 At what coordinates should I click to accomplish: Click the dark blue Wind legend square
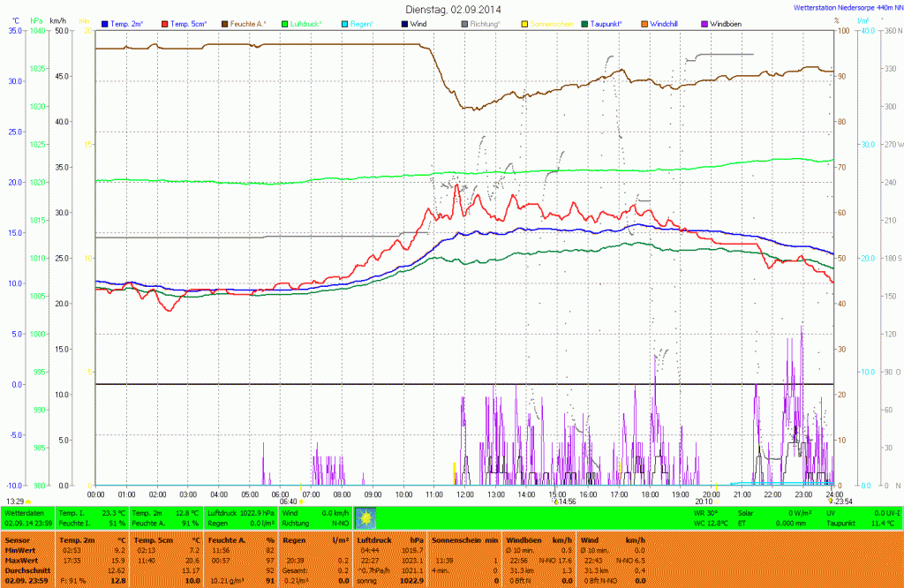404,24
